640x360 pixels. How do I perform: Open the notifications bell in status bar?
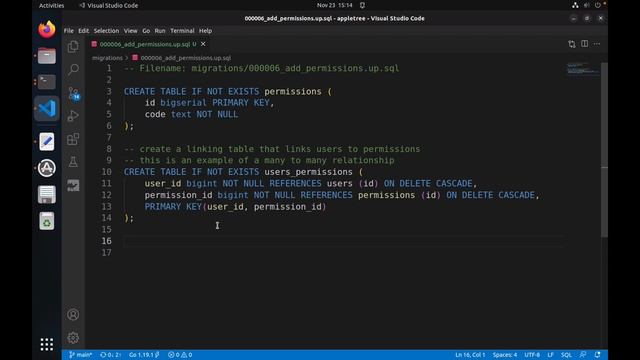click(597, 355)
